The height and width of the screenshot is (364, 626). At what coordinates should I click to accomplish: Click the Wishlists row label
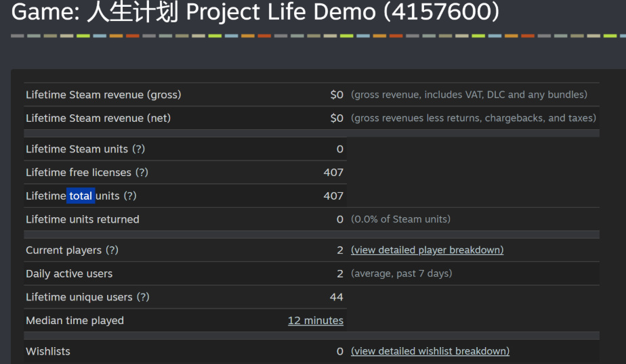[48, 351]
